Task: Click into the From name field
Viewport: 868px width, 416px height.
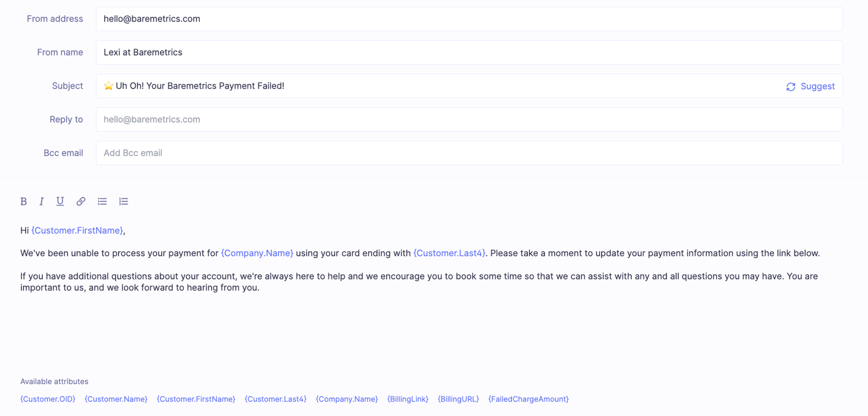Action: [468, 53]
